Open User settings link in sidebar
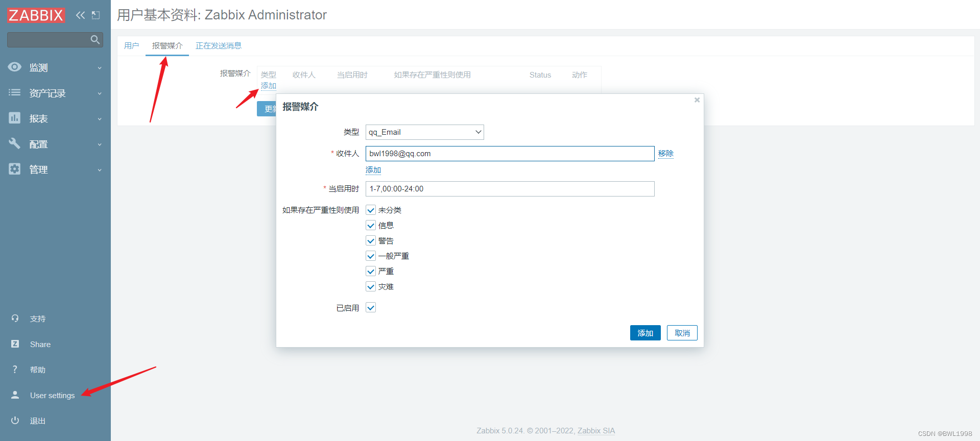Viewport: 980px width, 441px height. [52, 396]
